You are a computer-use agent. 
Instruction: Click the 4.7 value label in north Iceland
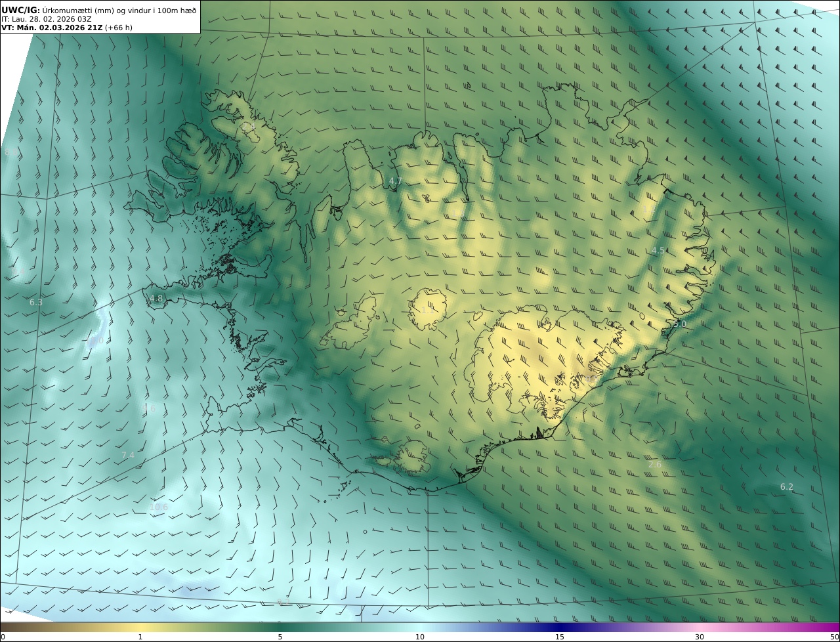(x=396, y=181)
